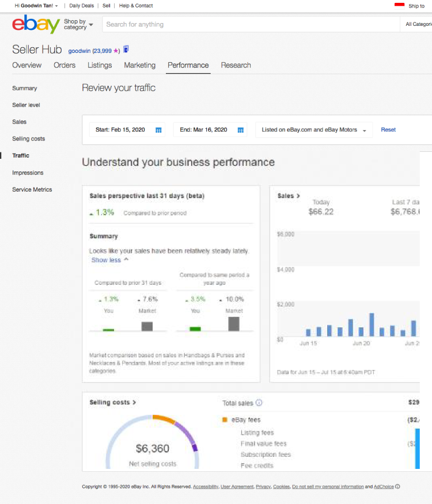Open the Sell link in top bar
The width and height of the screenshot is (432, 504).
click(x=106, y=6)
